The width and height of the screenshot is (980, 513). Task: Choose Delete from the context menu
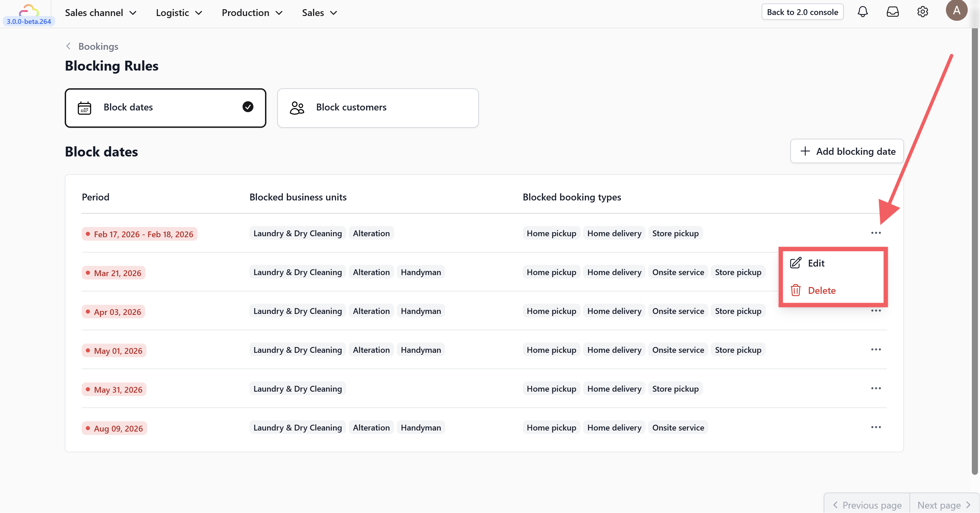[821, 290]
